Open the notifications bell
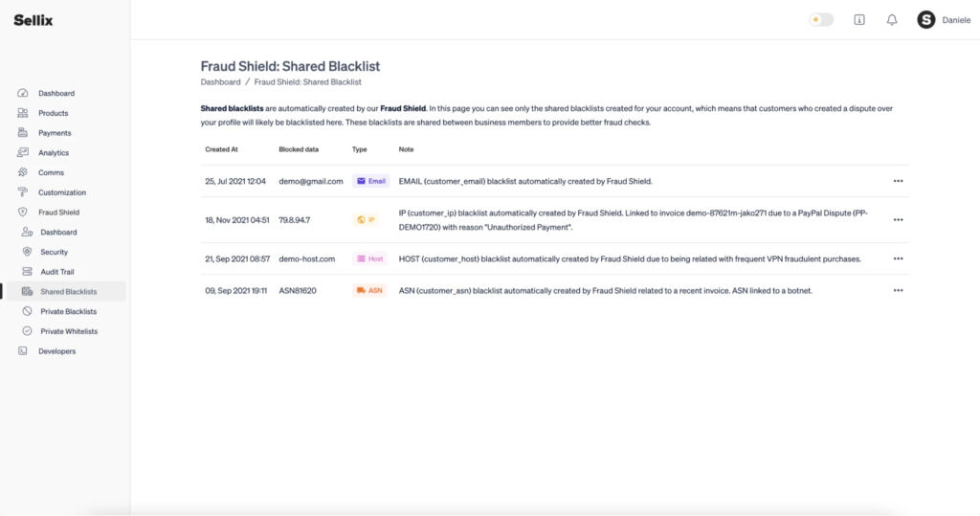Viewport: 980px width, 516px height. [892, 20]
